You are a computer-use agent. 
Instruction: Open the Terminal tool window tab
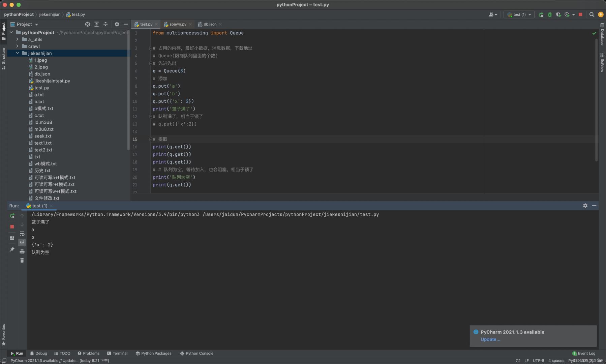pyautogui.click(x=117, y=353)
